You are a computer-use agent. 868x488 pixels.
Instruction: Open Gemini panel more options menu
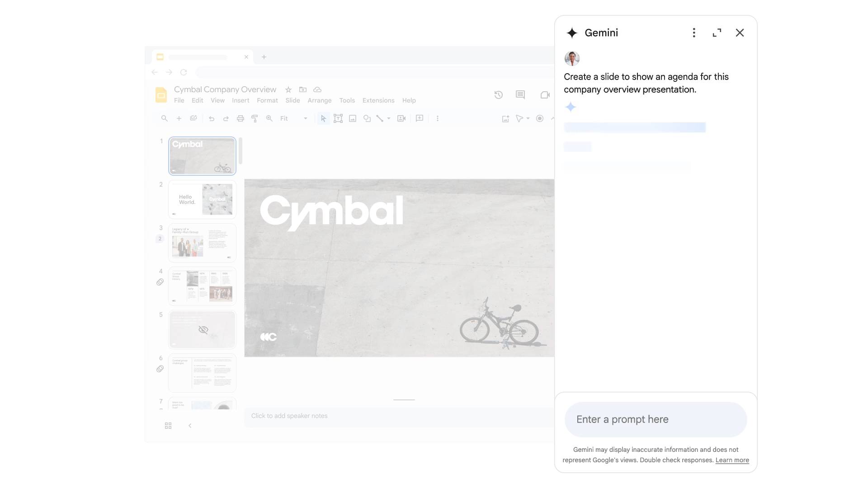click(x=694, y=33)
